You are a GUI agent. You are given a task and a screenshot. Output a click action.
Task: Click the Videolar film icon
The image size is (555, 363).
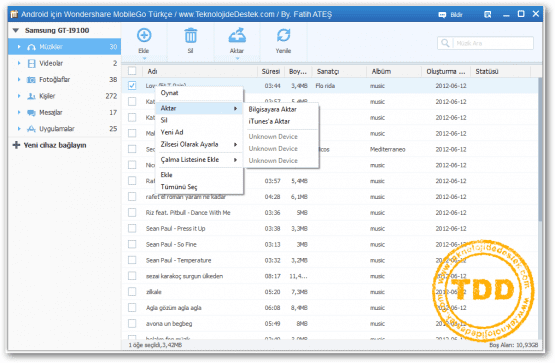32,63
